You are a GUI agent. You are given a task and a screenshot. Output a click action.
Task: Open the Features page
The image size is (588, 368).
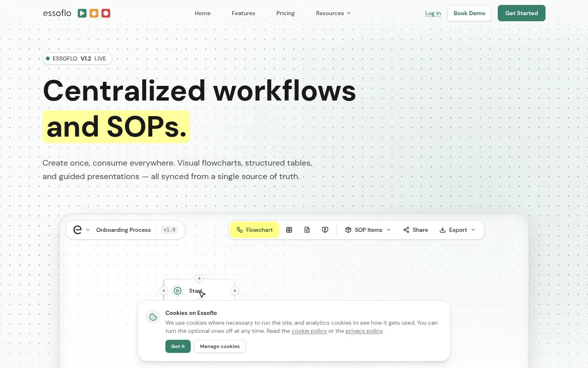pyautogui.click(x=243, y=13)
